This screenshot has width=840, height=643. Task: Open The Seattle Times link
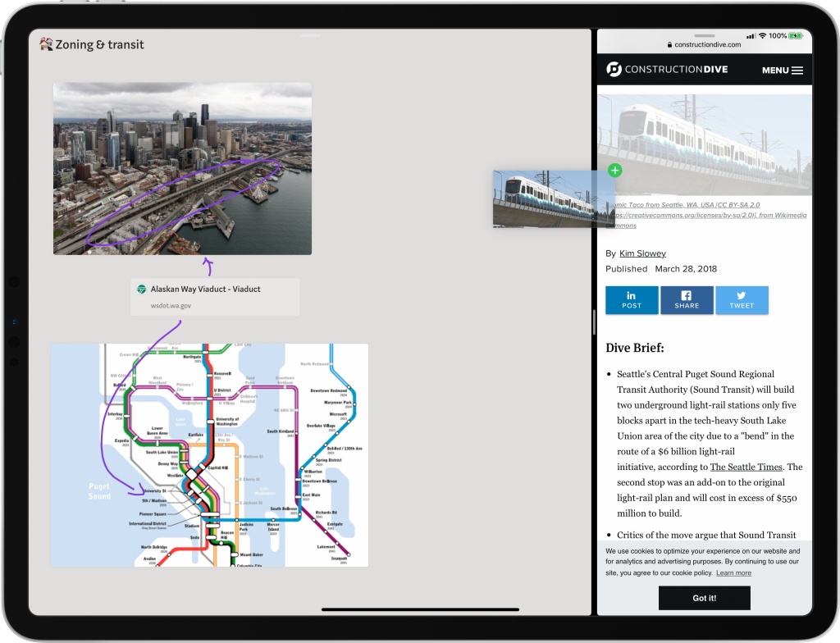tap(746, 467)
